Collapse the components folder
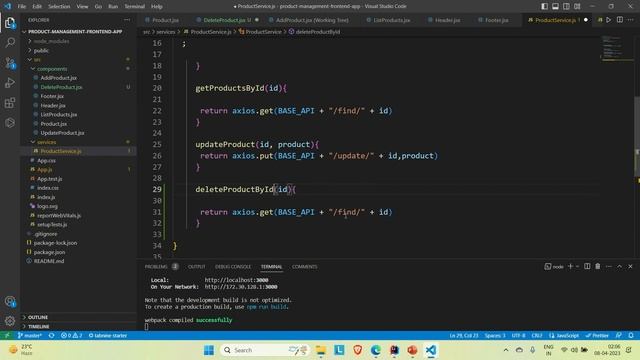The image size is (640, 360). [52, 69]
